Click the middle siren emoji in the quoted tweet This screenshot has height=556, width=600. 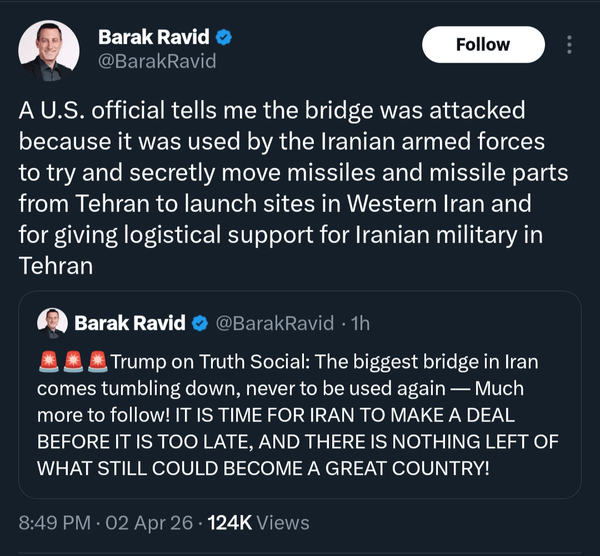(x=74, y=360)
